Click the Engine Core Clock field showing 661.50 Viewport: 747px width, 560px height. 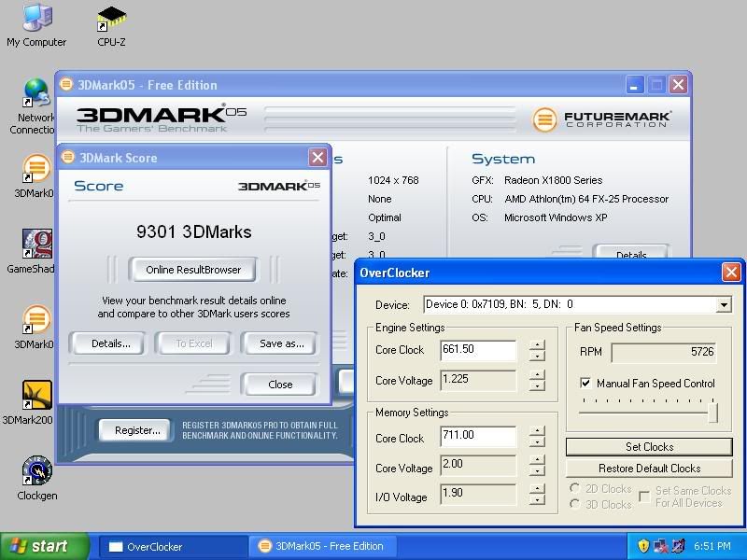[x=478, y=349]
